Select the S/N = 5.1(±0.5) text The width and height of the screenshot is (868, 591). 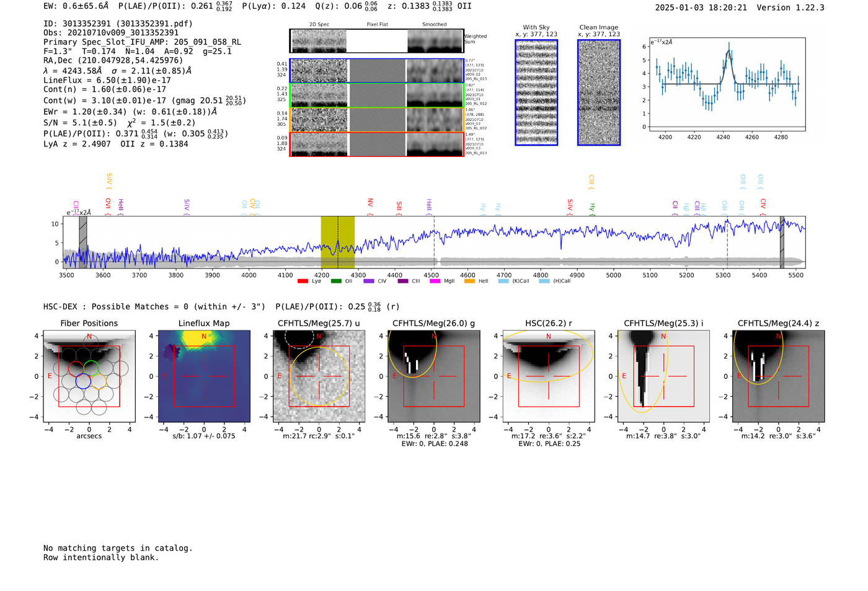pyautogui.click(x=80, y=123)
